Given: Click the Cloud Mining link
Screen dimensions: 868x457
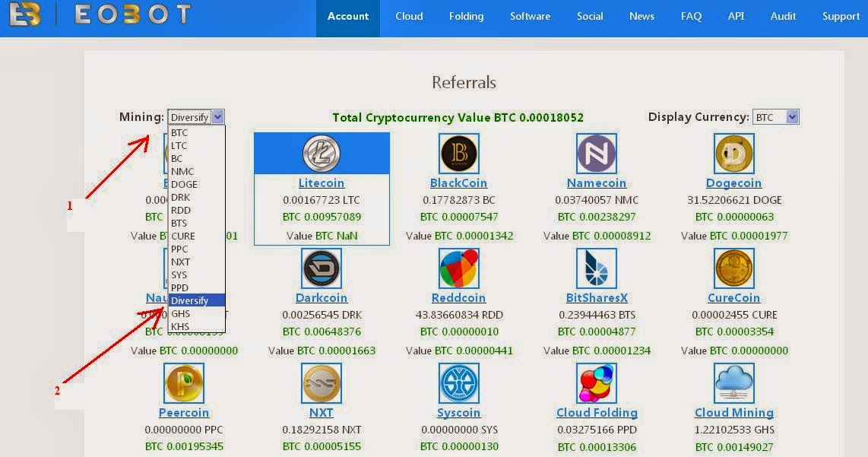Looking at the screenshot, I should (x=734, y=413).
